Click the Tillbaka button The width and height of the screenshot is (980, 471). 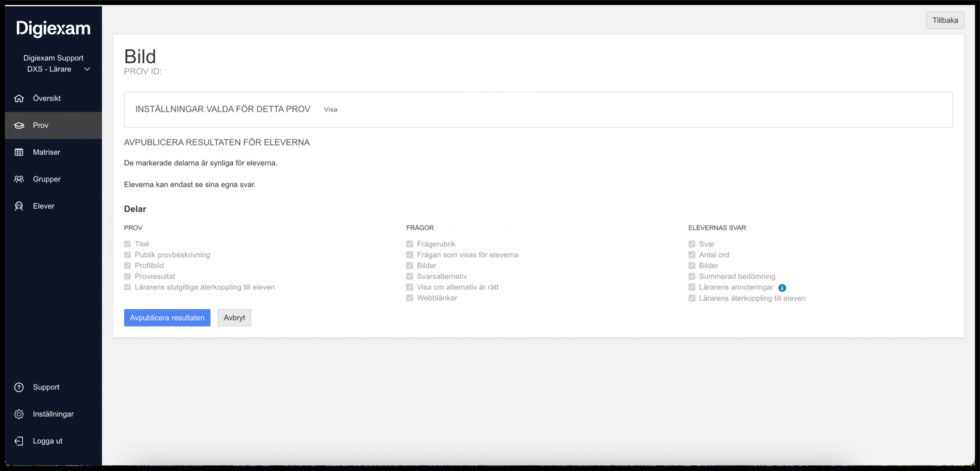click(945, 20)
